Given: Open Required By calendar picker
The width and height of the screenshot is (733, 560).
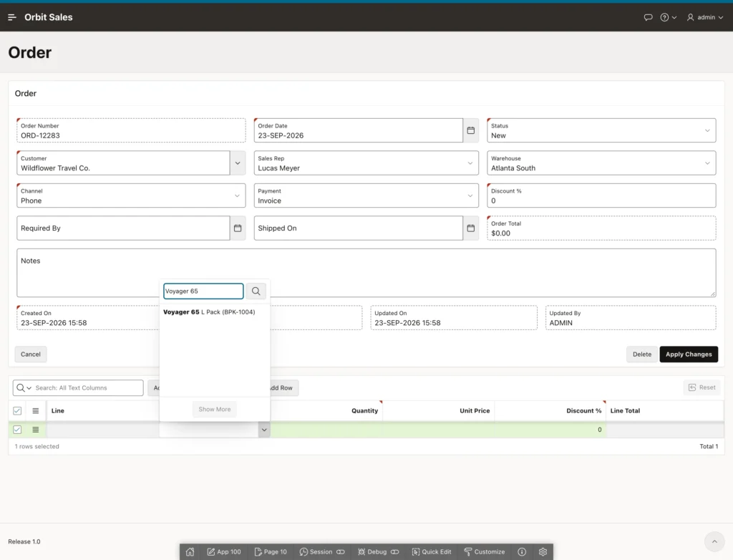Looking at the screenshot, I should [x=238, y=228].
